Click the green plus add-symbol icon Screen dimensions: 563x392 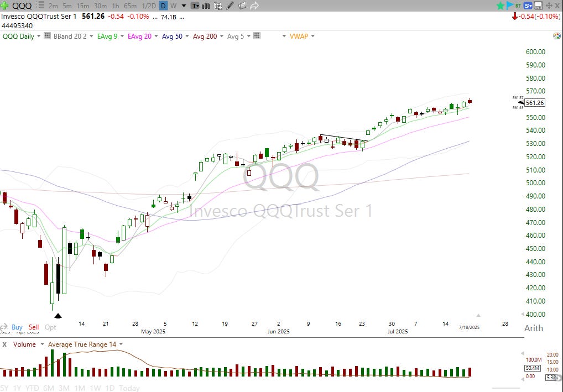click(x=4, y=6)
